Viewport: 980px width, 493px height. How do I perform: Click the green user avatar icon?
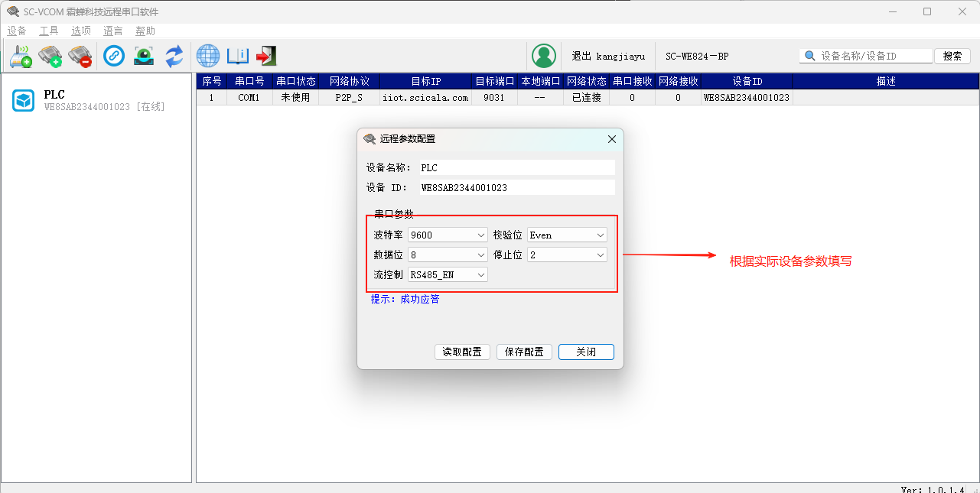tap(544, 56)
